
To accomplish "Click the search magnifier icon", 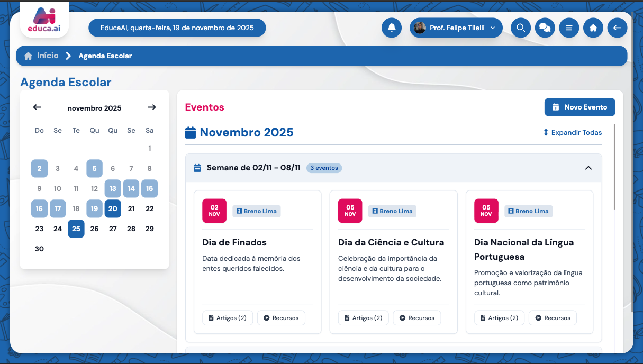I will 520,28.
